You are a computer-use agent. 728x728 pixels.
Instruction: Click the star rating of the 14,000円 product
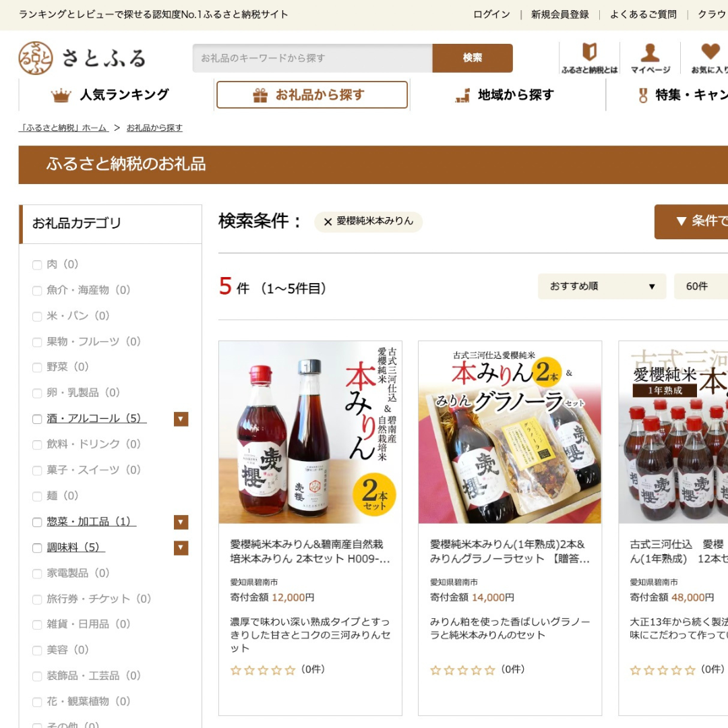[462, 670]
